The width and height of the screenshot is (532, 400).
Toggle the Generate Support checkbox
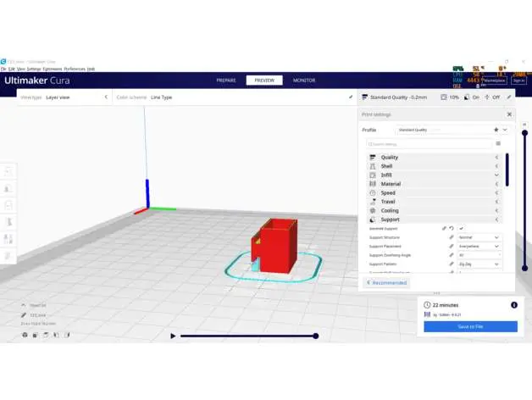(x=463, y=228)
